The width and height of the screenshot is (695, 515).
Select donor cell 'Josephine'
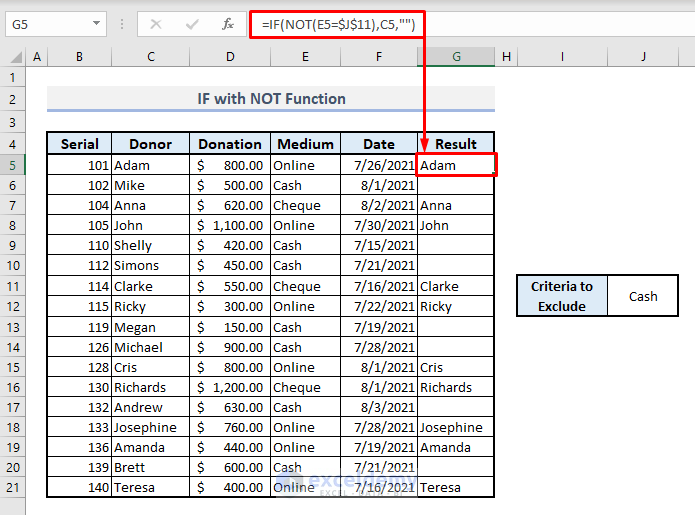(151, 427)
